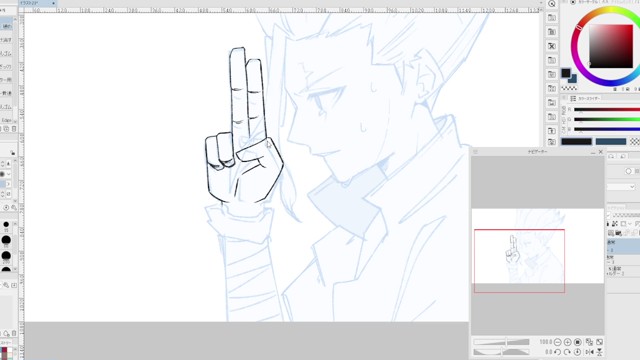The height and width of the screenshot is (360, 640).
Task: Delete sub tool via the trash icon
Action: (x=14, y=129)
